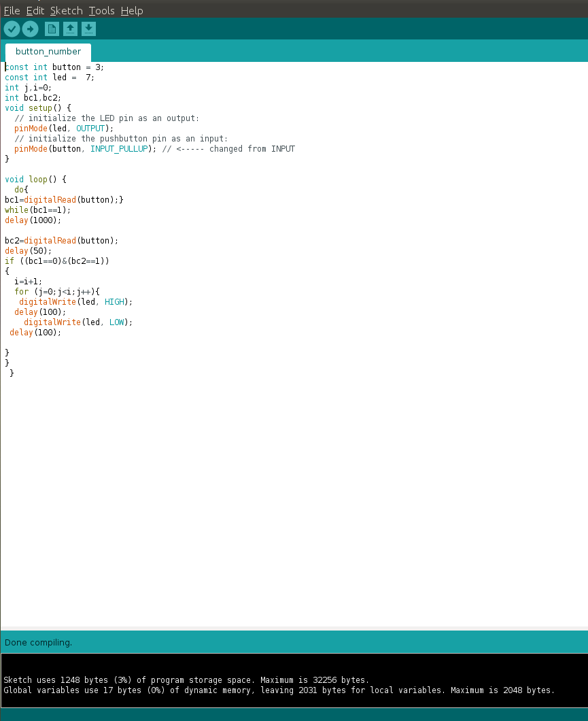Create a new sketch with the page icon

pos(52,29)
